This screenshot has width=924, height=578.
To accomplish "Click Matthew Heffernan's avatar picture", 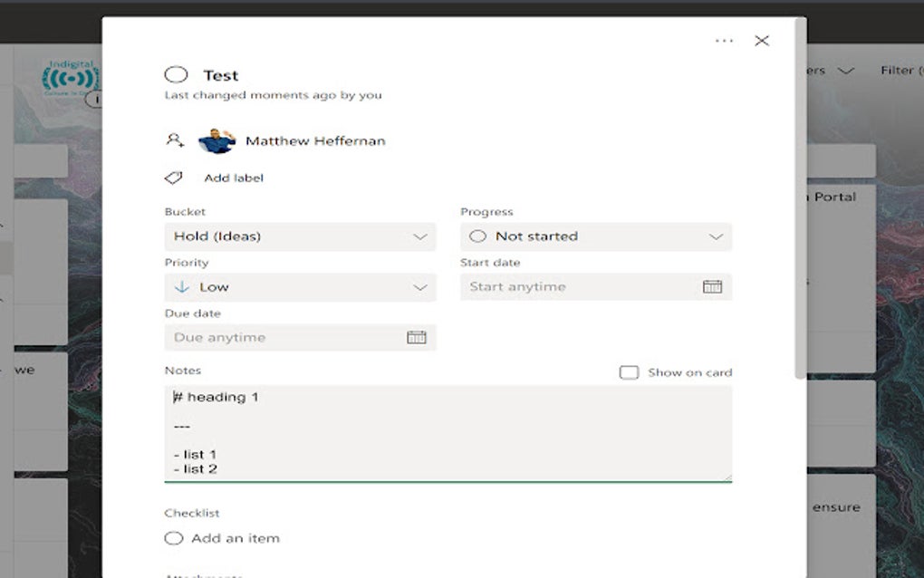I will click(x=216, y=140).
